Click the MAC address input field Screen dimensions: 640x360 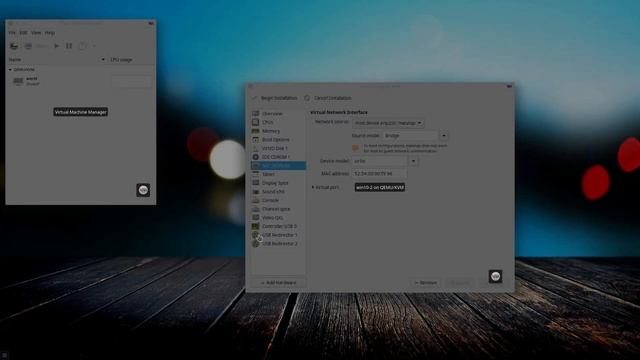tap(380, 174)
